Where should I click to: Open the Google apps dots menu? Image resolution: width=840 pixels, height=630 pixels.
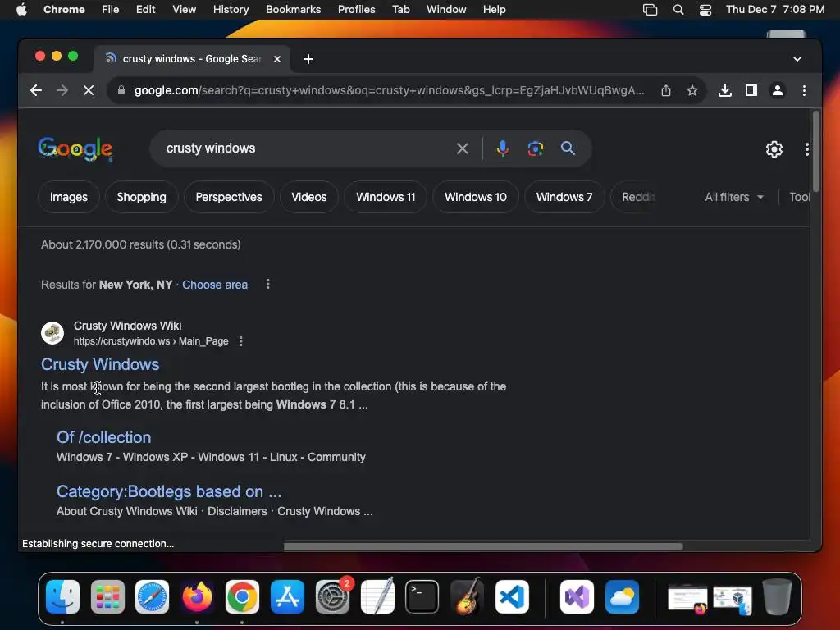(807, 149)
